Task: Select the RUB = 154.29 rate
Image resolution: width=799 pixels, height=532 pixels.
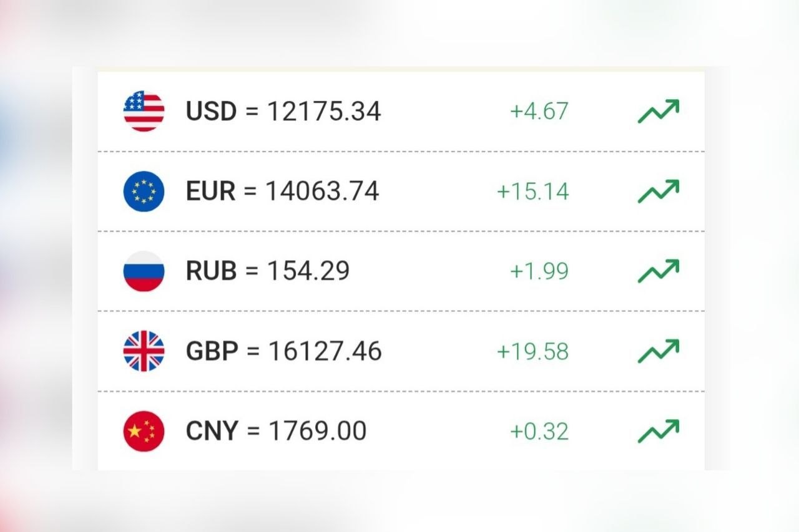Action: 268,271
